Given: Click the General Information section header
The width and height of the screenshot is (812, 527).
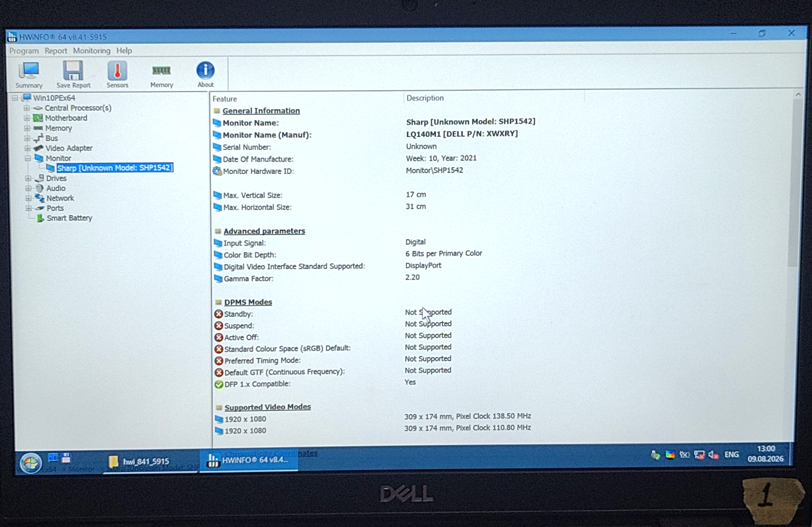Looking at the screenshot, I should coord(261,111).
